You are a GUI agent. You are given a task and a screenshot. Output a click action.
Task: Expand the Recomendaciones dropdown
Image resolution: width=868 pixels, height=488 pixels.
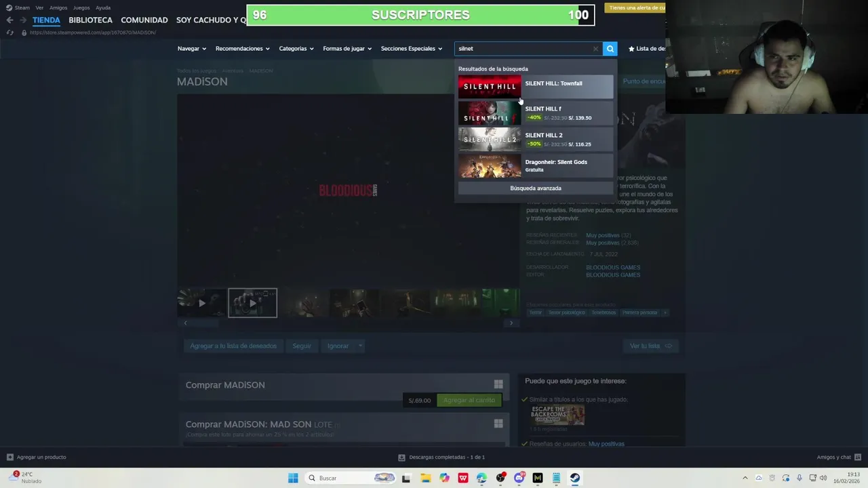tap(242, 49)
